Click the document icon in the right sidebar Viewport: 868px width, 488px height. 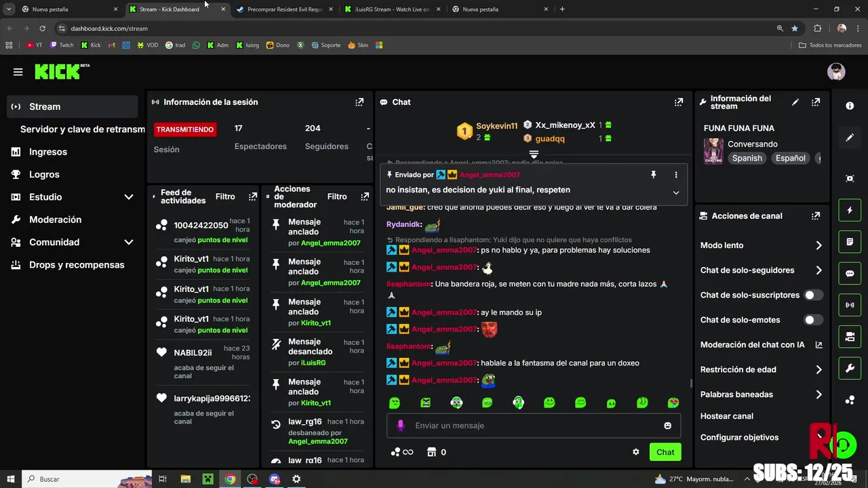850,242
